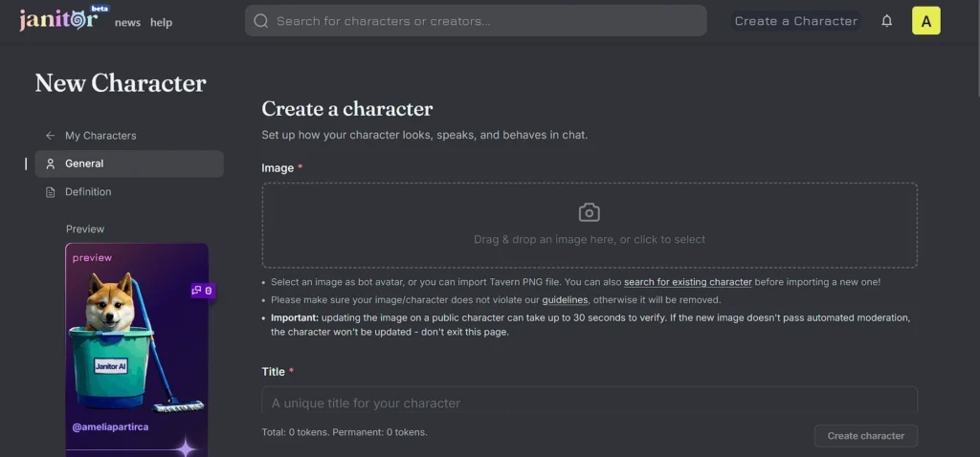The height and width of the screenshot is (457, 980).
Task: Click the chat count badge on preview card
Action: coord(203,291)
